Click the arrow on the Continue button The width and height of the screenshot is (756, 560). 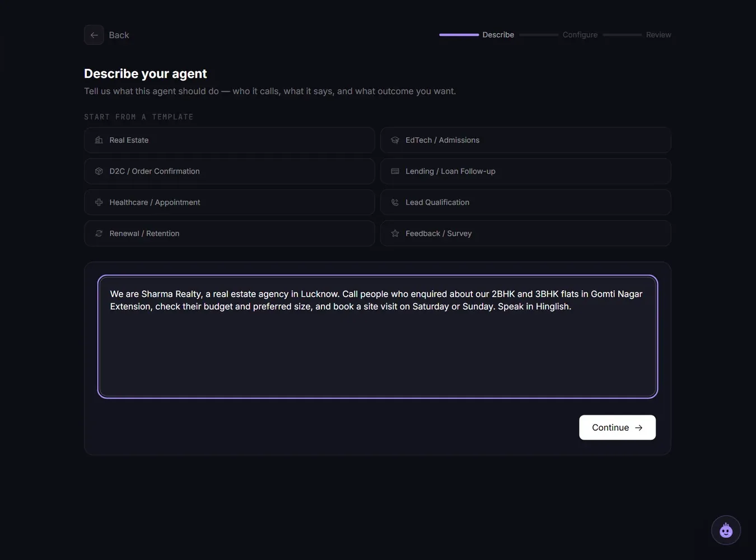tap(639, 428)
